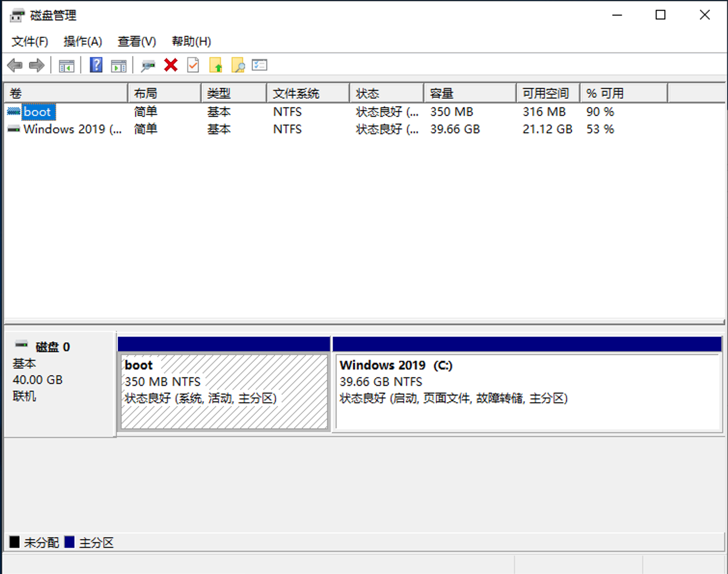Open the properties icon with orange checkmark

(x=193, y=65)
